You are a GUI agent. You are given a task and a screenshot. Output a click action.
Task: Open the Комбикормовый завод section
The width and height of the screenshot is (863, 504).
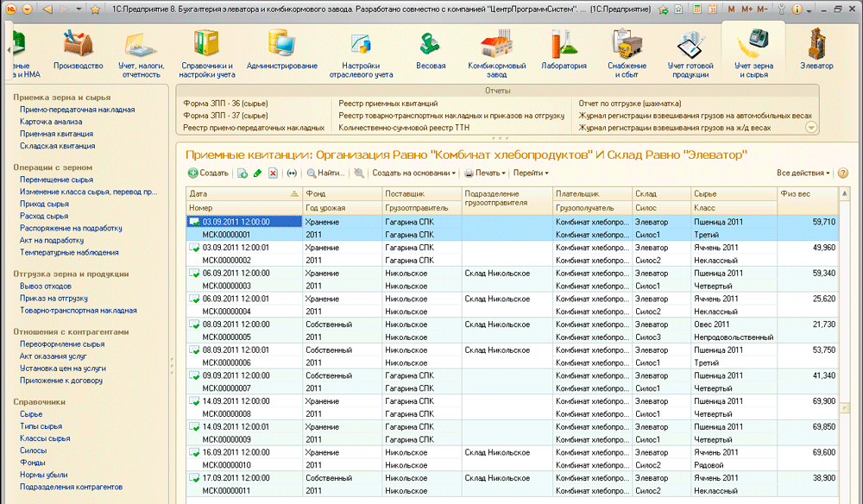click(496, 54)
